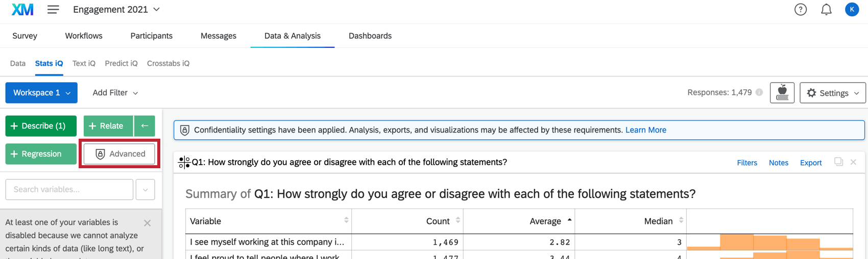Image resolution: width=868 pixels, height=259 pixels.
Task: Click the apple-and-book learning icon
Action: (782, 93)
